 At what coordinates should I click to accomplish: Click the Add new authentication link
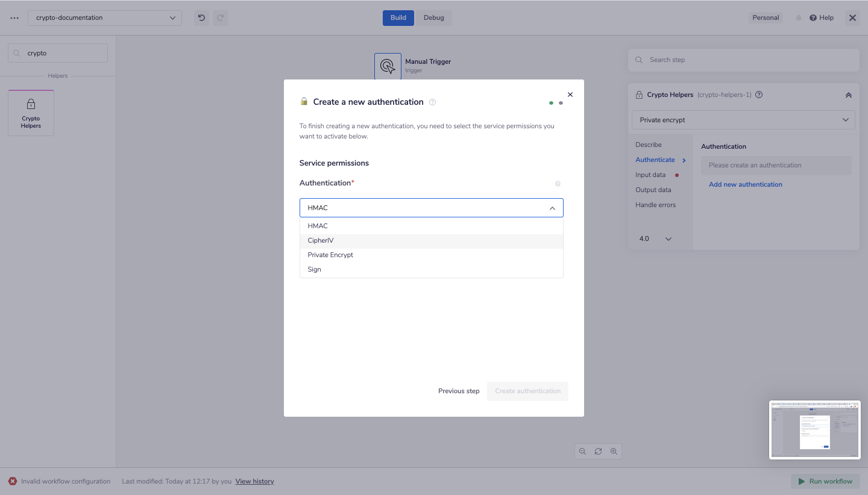point(745,184)
